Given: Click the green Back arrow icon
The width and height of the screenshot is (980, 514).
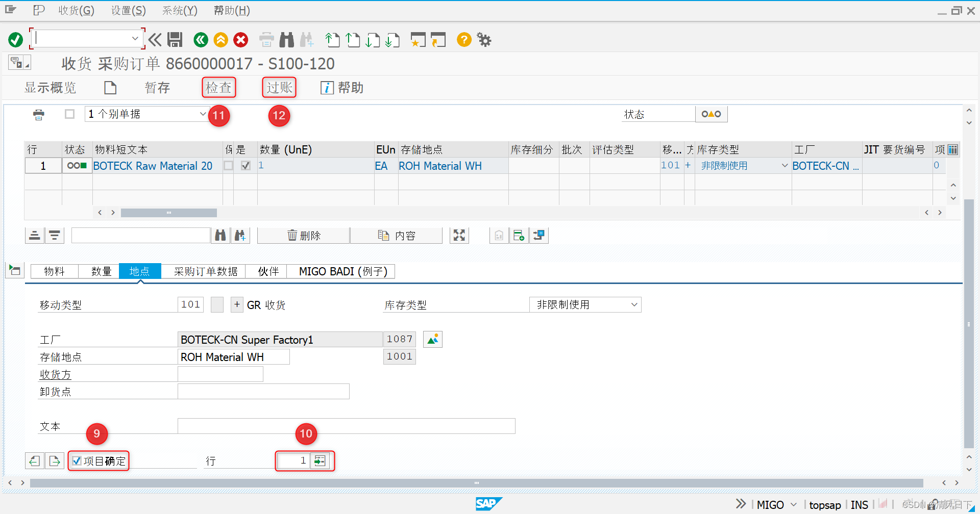Looking at the screenshot, I should click(x=201, y=39).
